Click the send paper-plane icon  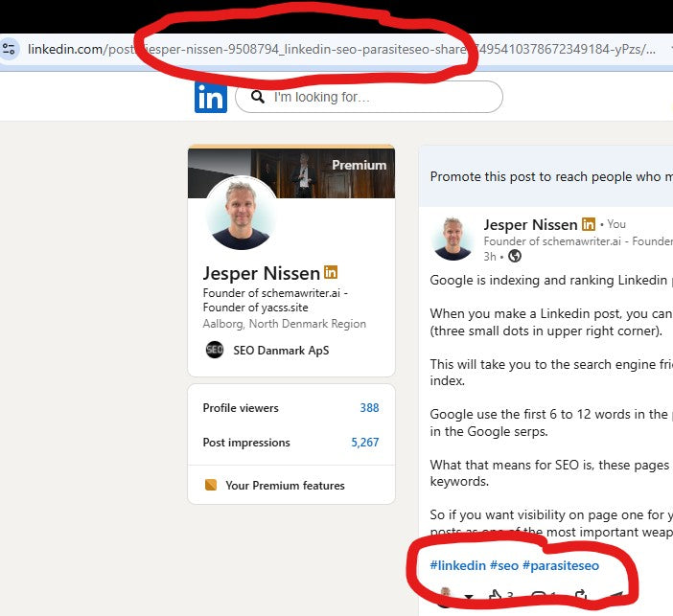click(x=615, y=596)
